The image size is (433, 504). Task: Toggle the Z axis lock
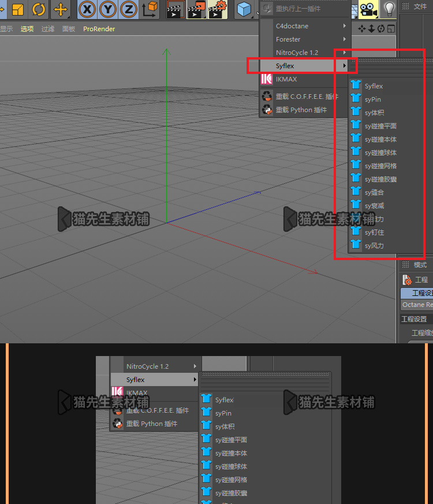(x=129, y=9)
